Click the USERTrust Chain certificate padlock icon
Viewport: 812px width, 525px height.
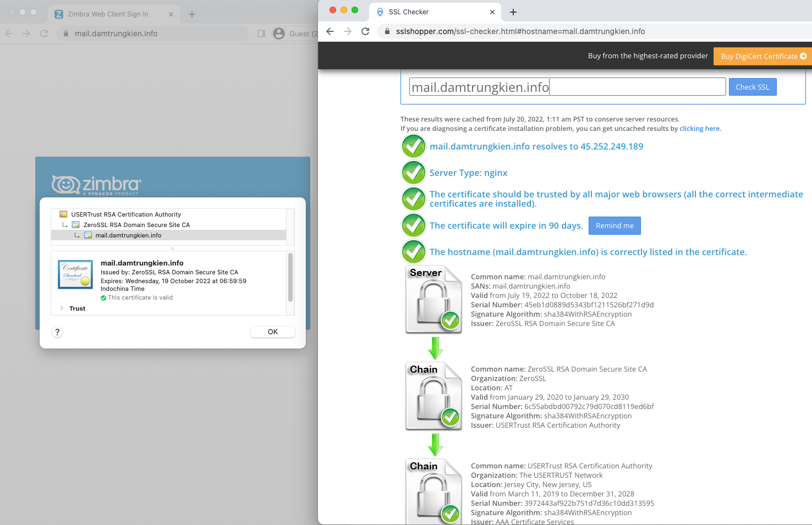(434, 492)
